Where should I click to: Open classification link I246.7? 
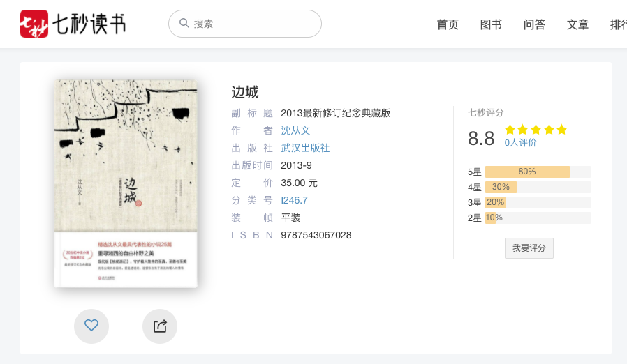click(295, 200)
